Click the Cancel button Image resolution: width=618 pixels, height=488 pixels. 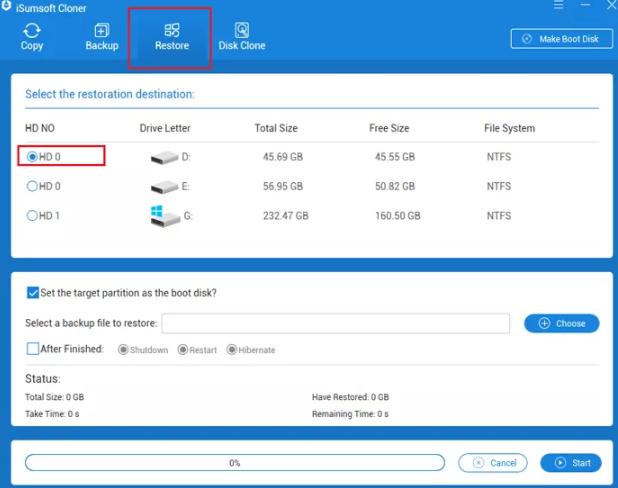point(493,463)
